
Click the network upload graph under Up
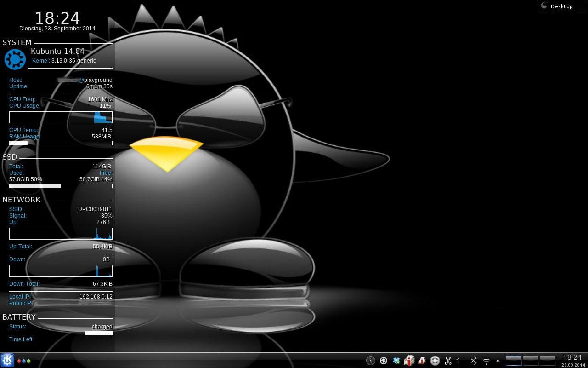(x=61, y=234)
